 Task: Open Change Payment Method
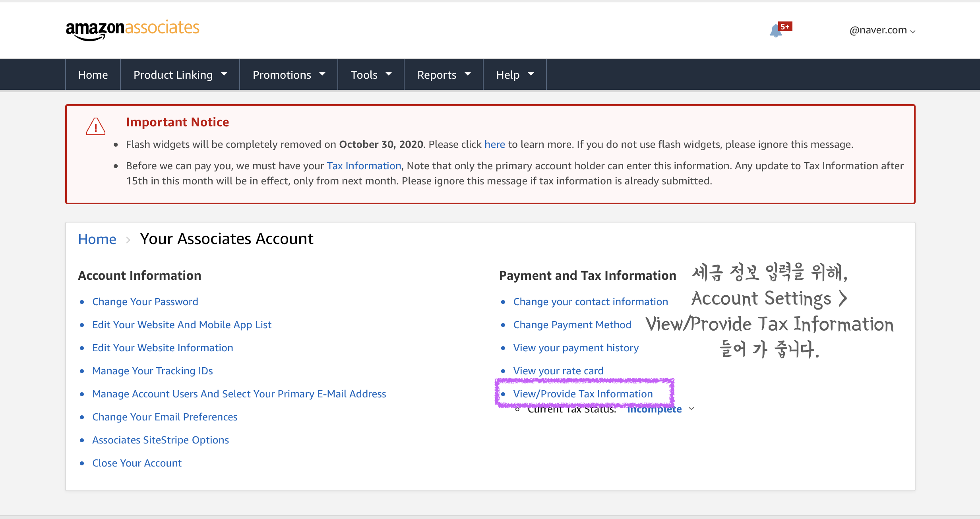click(572, 325)
